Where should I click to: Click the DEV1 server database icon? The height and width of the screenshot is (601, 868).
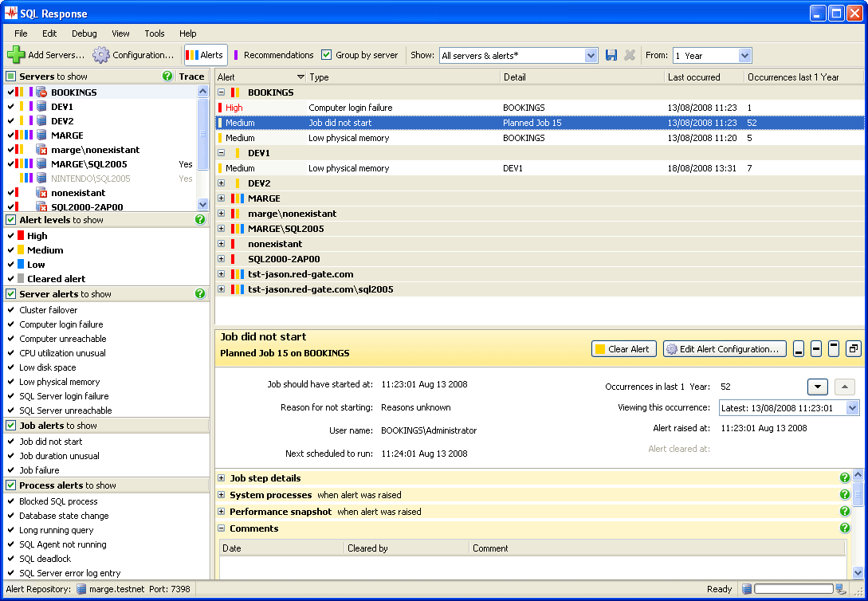(41, 106)
